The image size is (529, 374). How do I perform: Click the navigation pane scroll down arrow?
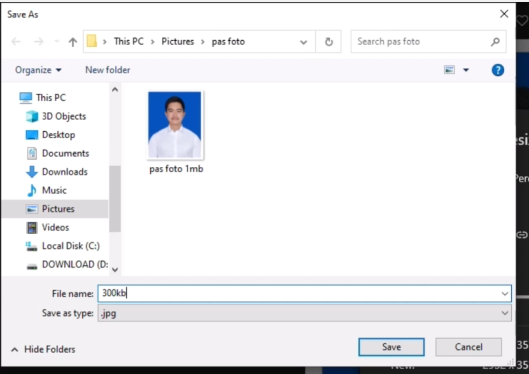coord(115,269)
